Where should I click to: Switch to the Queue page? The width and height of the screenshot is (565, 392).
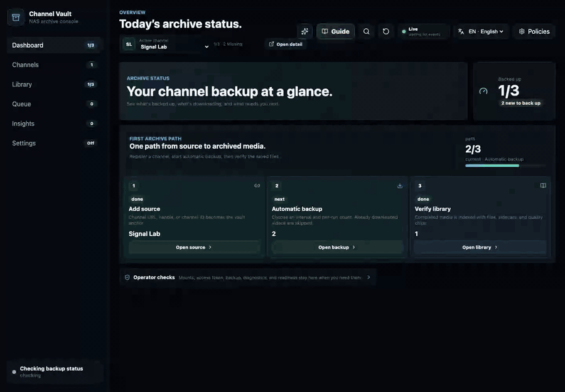[x=53, y=104]
